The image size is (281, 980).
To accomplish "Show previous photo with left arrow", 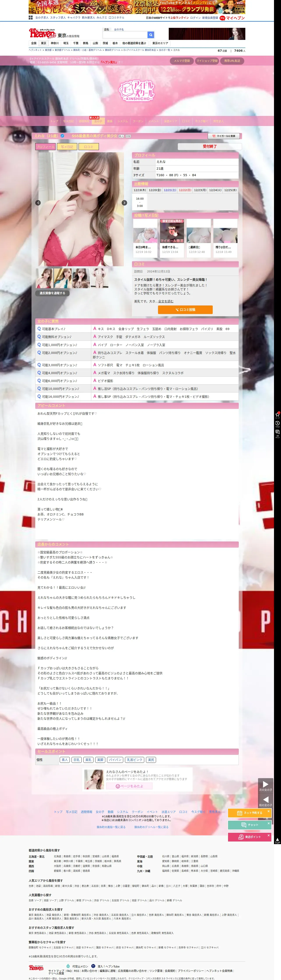I will tap(38, 203).
